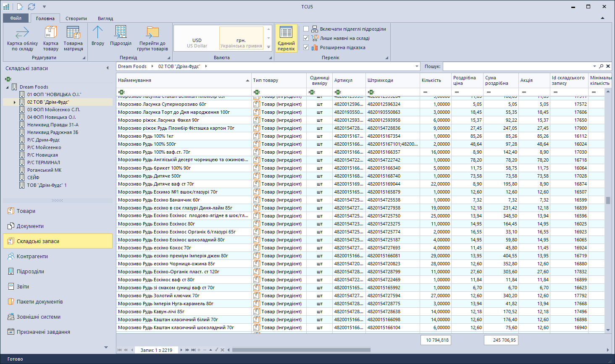Open Картка товару product card
Screen dimensions: 615x364
coord(51,38)
